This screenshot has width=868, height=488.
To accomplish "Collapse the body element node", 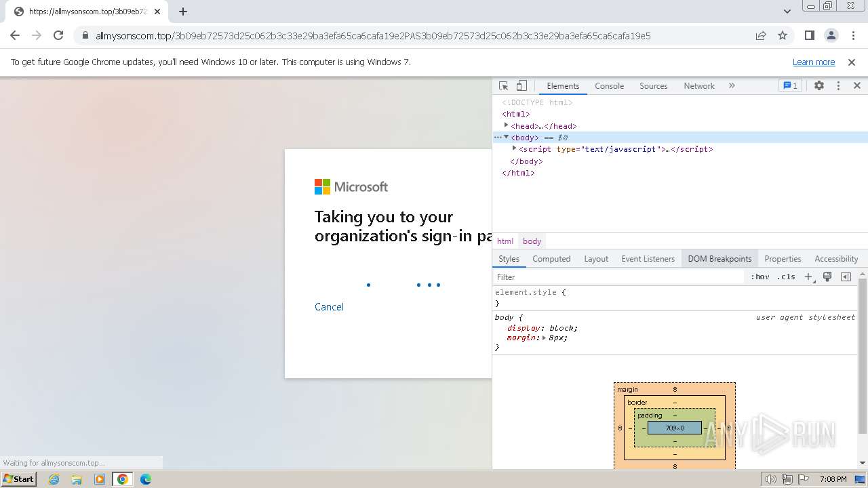I will tap(507, 137).
